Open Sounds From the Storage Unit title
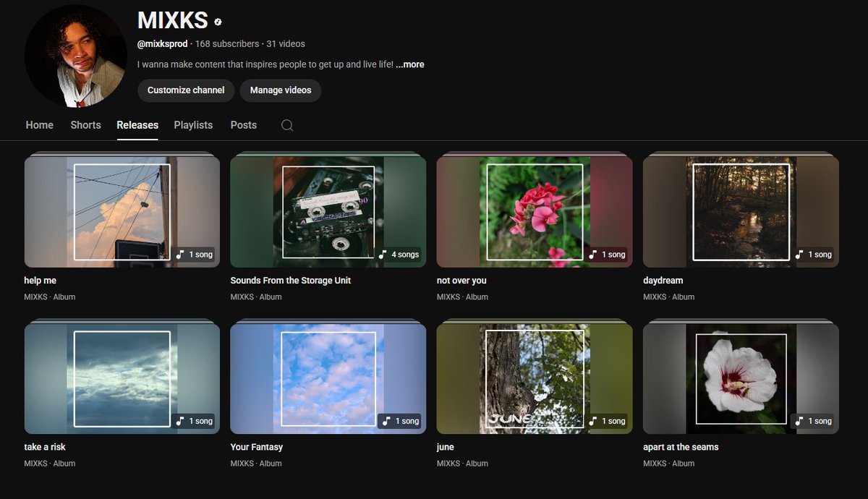 (x=291, y=281)
